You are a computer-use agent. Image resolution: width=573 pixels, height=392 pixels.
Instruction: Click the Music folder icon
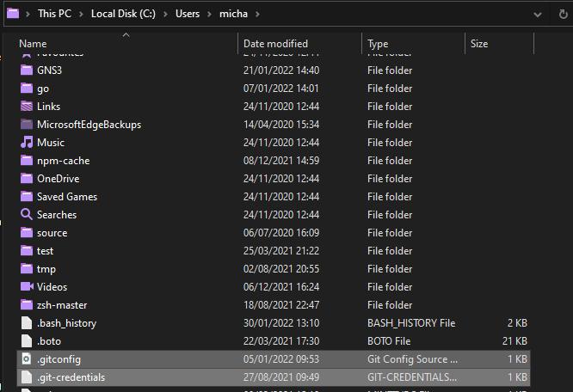coord(27,143)
